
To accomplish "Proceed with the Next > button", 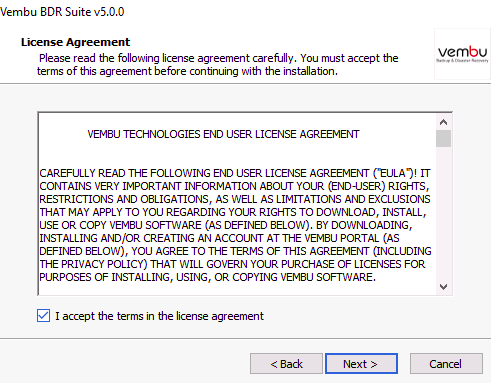I will 361,364.
